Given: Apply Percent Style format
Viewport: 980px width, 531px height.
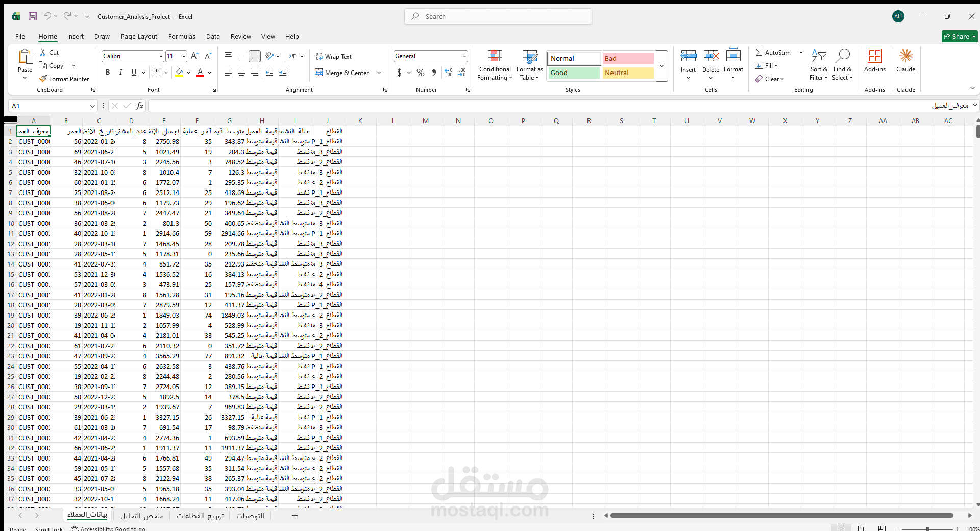Looking at the screenshot, I should click(421, 73).
